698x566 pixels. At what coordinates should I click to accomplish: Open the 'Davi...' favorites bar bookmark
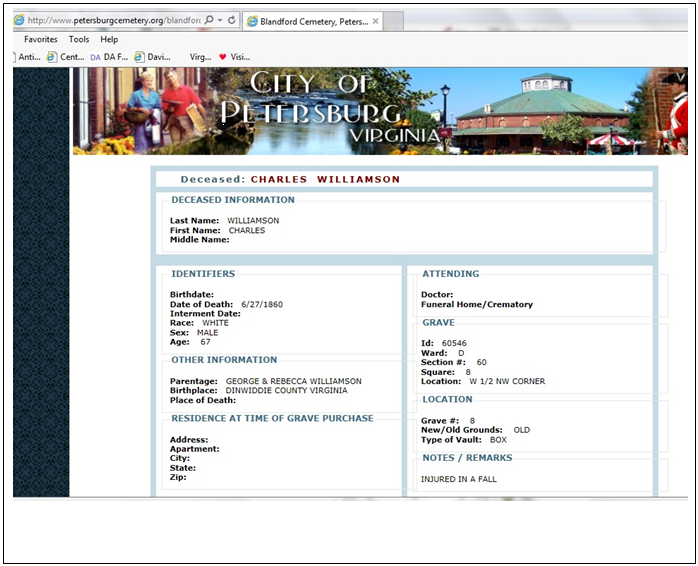(152, 57)
